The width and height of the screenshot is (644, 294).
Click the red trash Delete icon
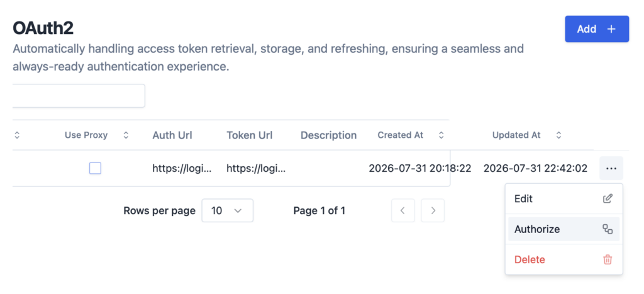tap(608, 259)
